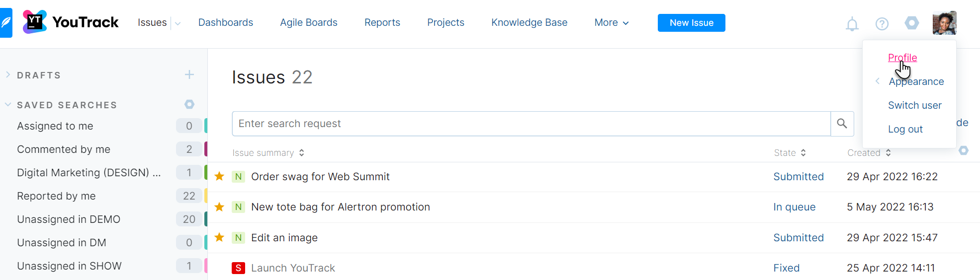Screen dimensions: 980x280
Task: Open the More dropdown menu
Action: pos(611,23)
